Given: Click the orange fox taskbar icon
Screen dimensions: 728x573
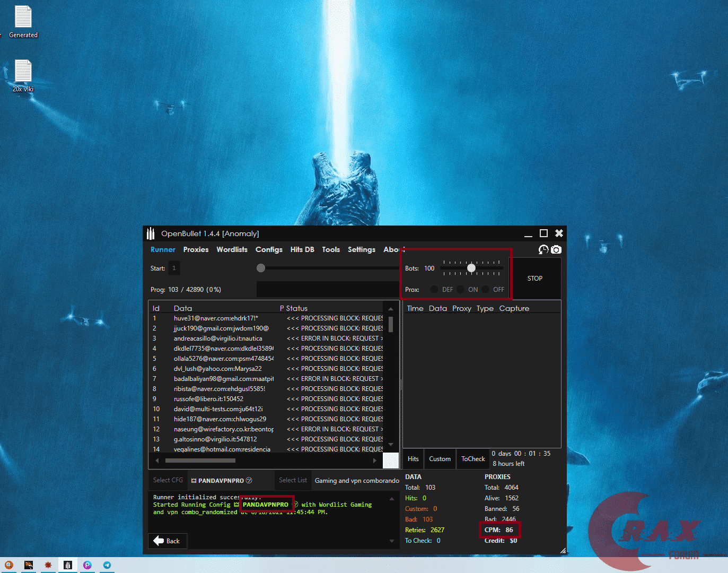Looking at the screenshot, I should 29,565.
